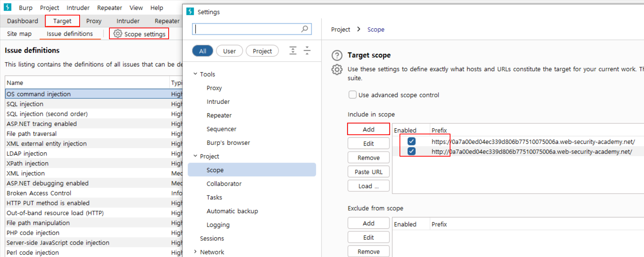
Task: Select Burp's browser in Settings tree
Action: coord(228,143)
